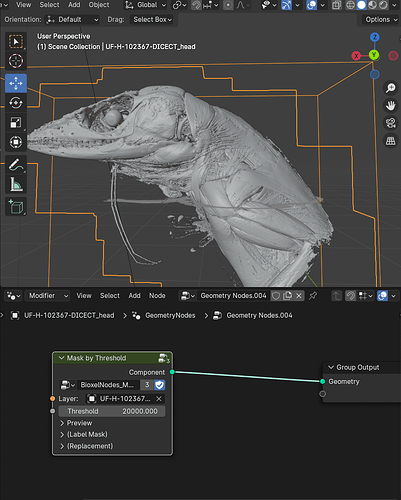Toggle snapping magnet in 3D viewport header

197,5
